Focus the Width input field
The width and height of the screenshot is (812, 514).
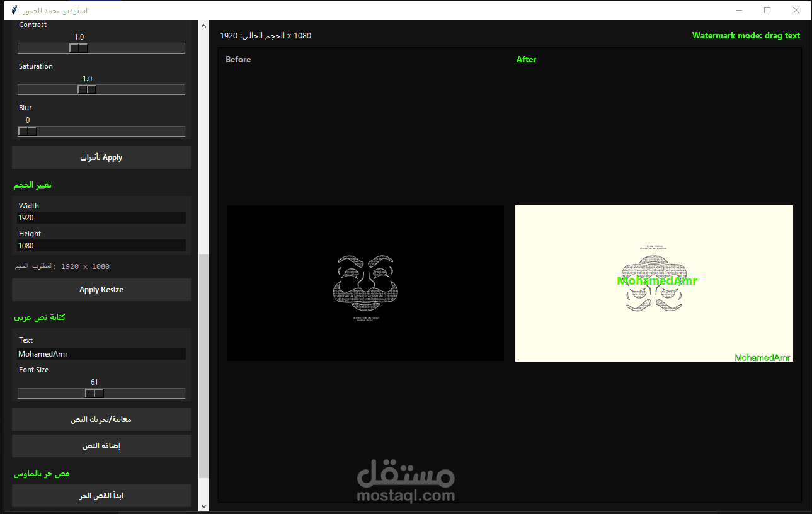(x=101, y=217)
